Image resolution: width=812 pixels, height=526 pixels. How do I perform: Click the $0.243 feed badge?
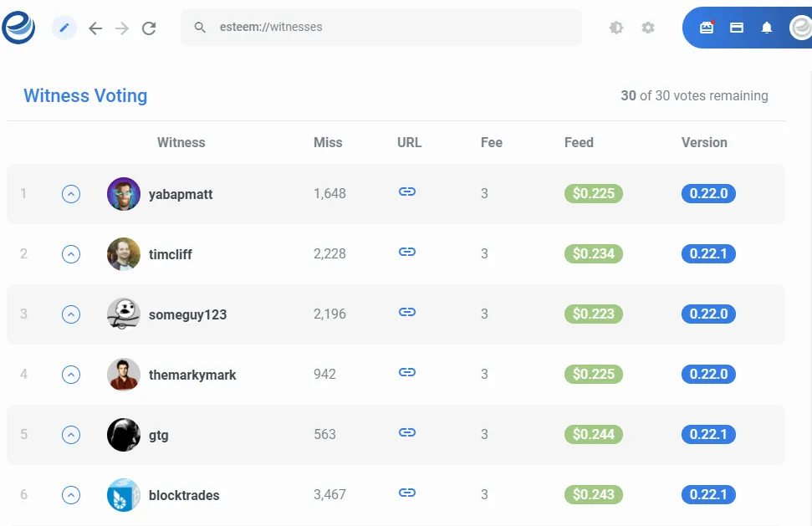(x=594, y=494)
